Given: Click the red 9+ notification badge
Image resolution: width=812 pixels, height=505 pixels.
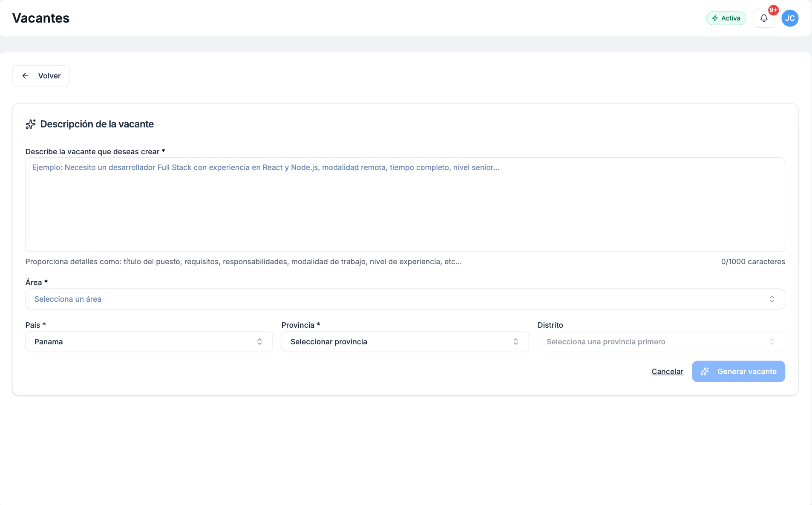Looking at the screenshot, I should point(773,10).
